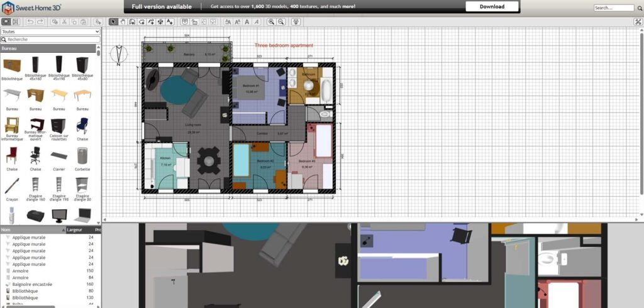
Task: Select the Caisson sur roulettes catalog item
Action: (58, 128)
